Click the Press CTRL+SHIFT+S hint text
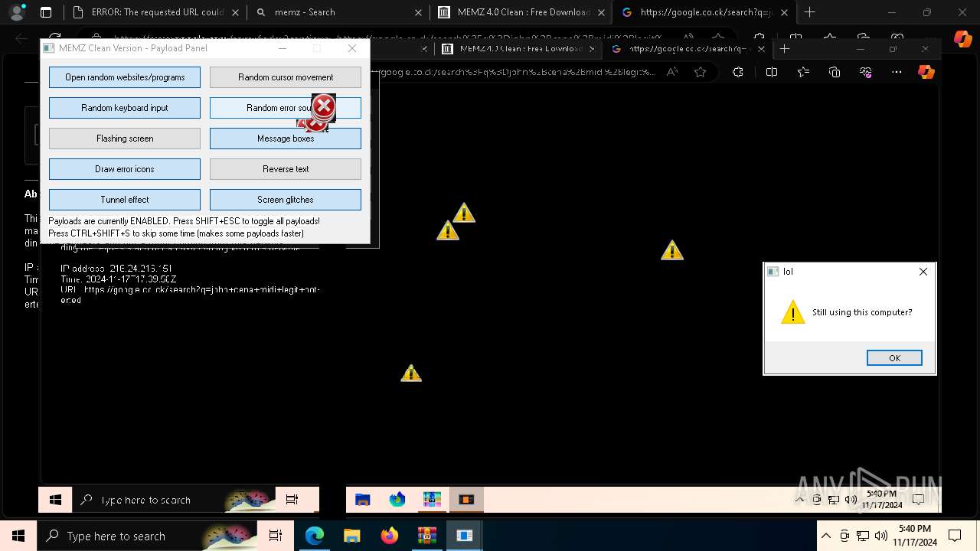980x551 pixels. tap(176, 233)
